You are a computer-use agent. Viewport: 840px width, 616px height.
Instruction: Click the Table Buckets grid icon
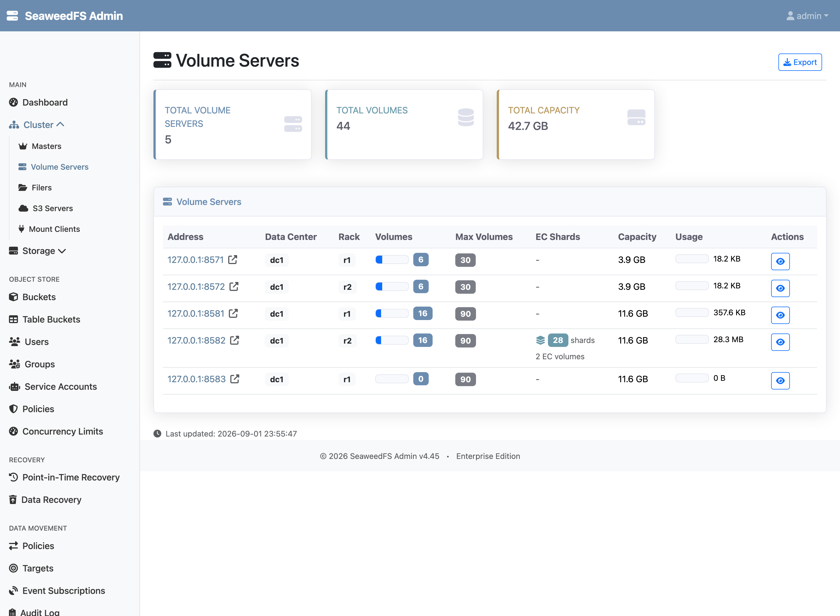13,319
